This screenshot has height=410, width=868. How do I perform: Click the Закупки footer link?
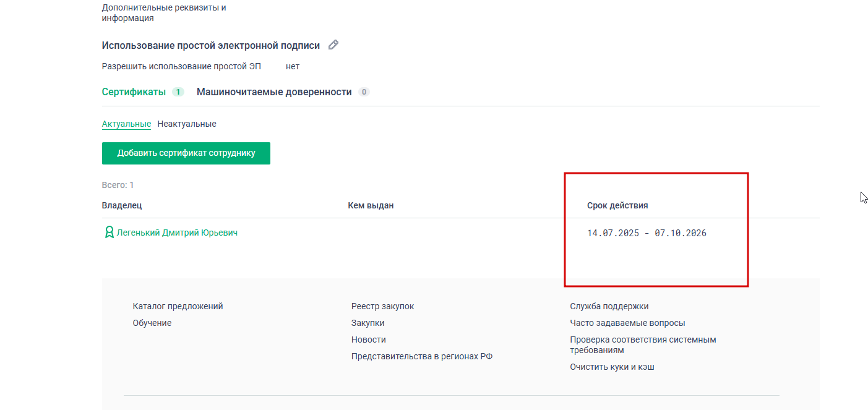point(367,323)
